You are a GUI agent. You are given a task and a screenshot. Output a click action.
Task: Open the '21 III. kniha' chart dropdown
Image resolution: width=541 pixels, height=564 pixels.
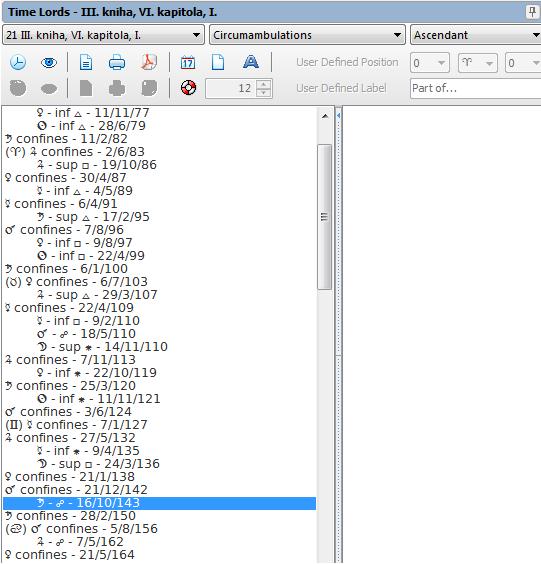tap(104, 35)
